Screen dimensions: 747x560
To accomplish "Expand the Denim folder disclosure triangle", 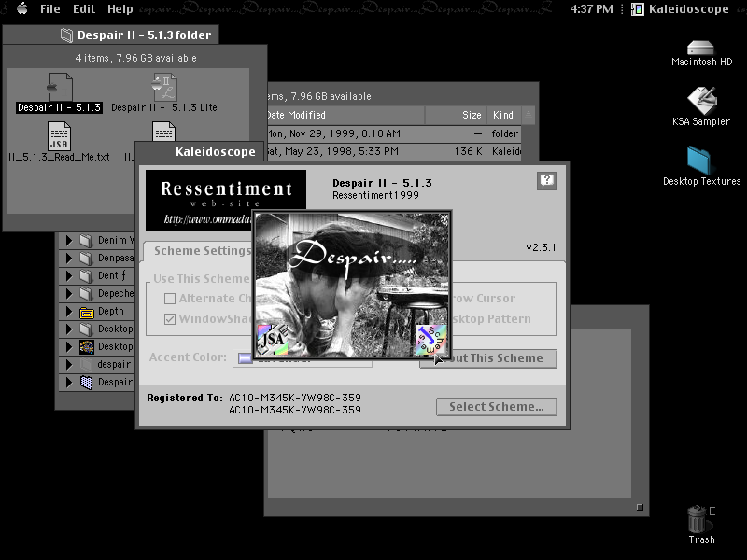I will click(69, 240).
